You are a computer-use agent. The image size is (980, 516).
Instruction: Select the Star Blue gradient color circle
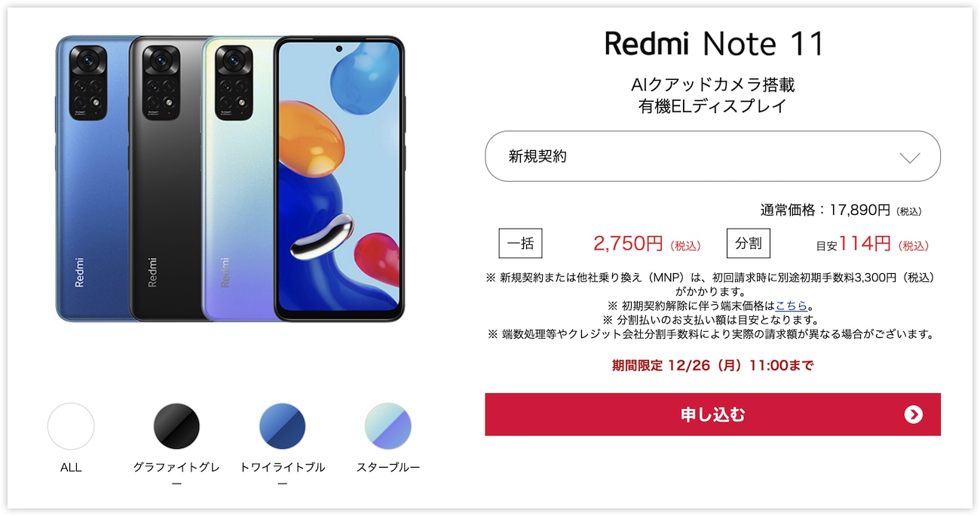(x=387, y=426)
